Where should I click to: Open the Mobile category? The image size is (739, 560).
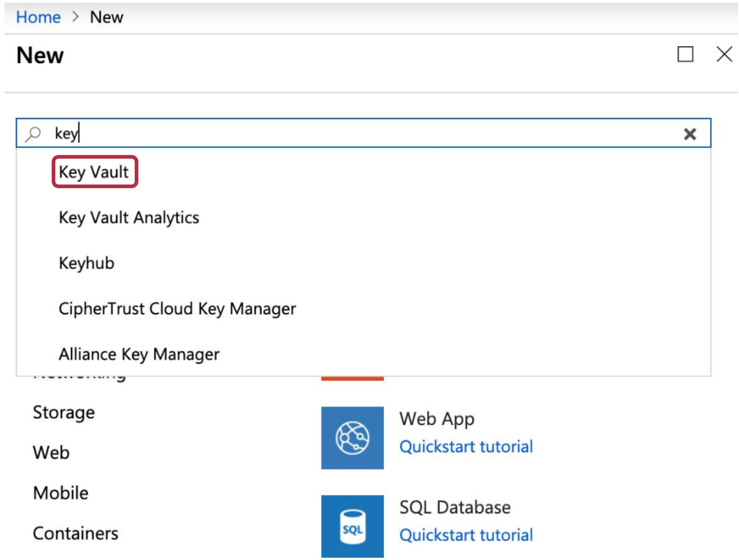tap(60, 493)
